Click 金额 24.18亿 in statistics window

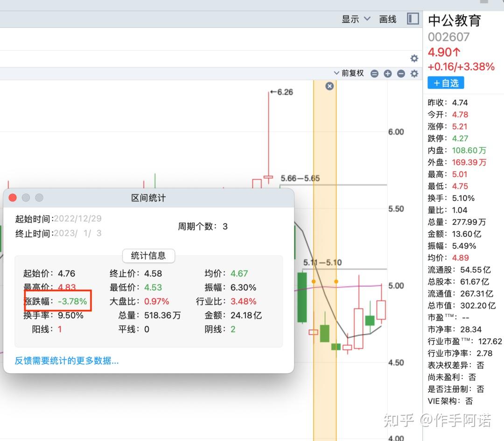click(246, 316)
